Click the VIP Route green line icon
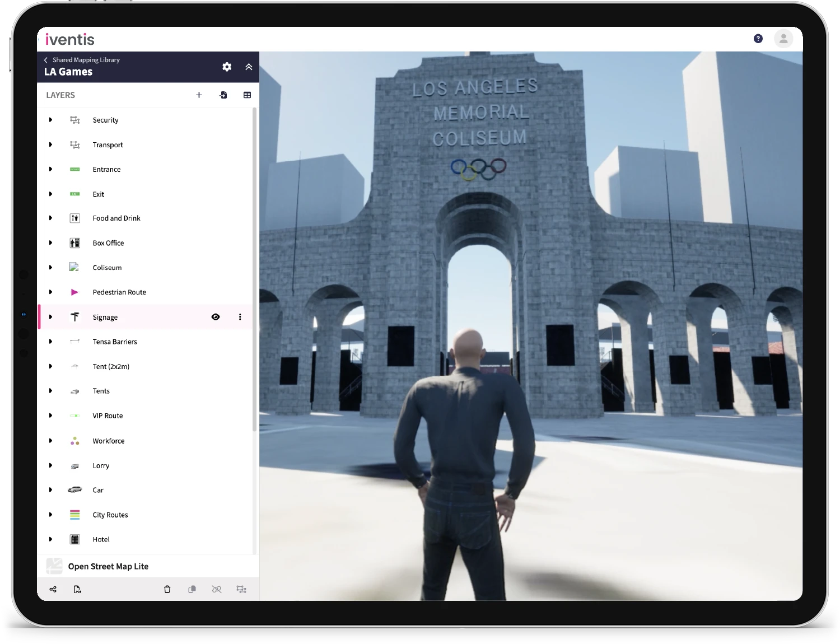 74,416
